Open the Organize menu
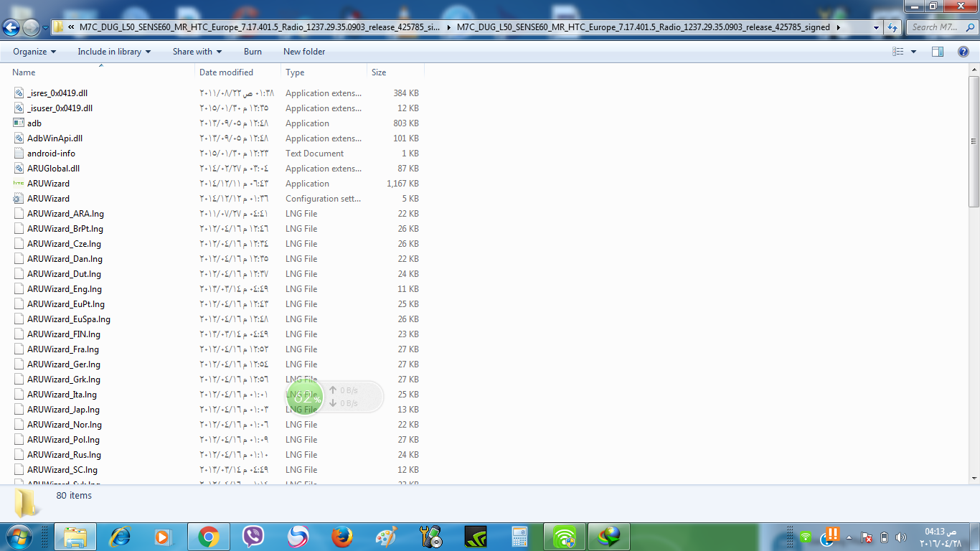This screenshot has height=551, width=980. tap(34, 52)
